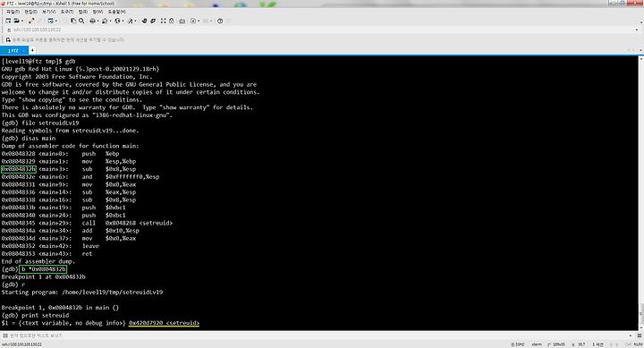Image resolution: width=644 pixels, height=348 pixels.
Task: Click the session Properties icon
Action: 50,21
